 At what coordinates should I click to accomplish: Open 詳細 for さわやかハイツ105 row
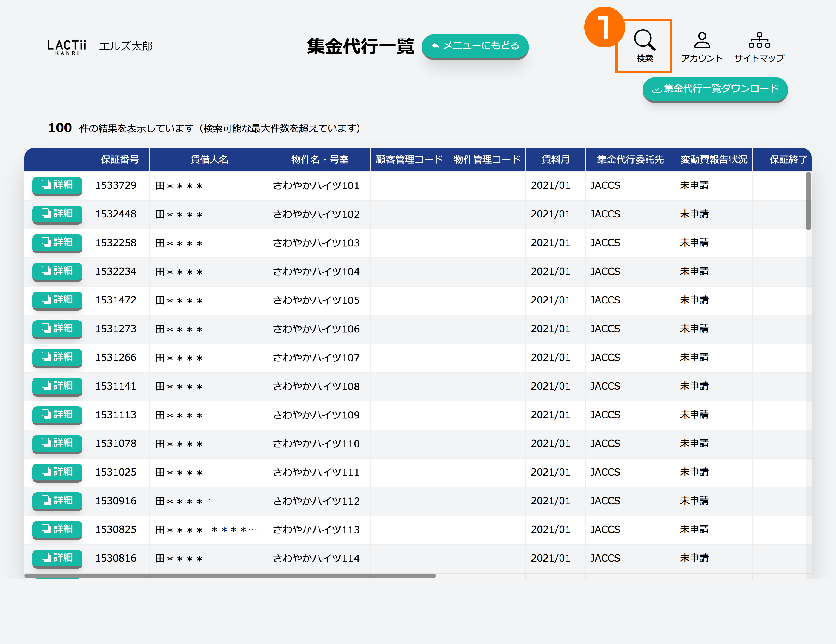click(57, 300)
